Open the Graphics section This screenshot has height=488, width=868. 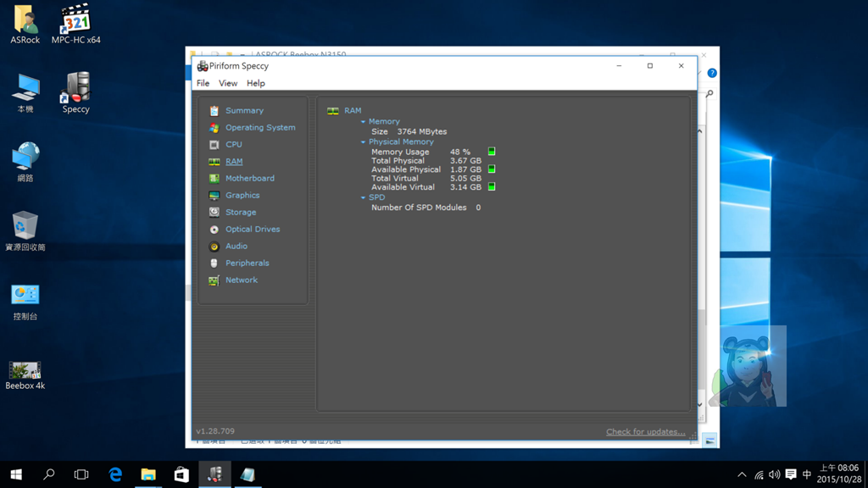click(x=242, y=196)
